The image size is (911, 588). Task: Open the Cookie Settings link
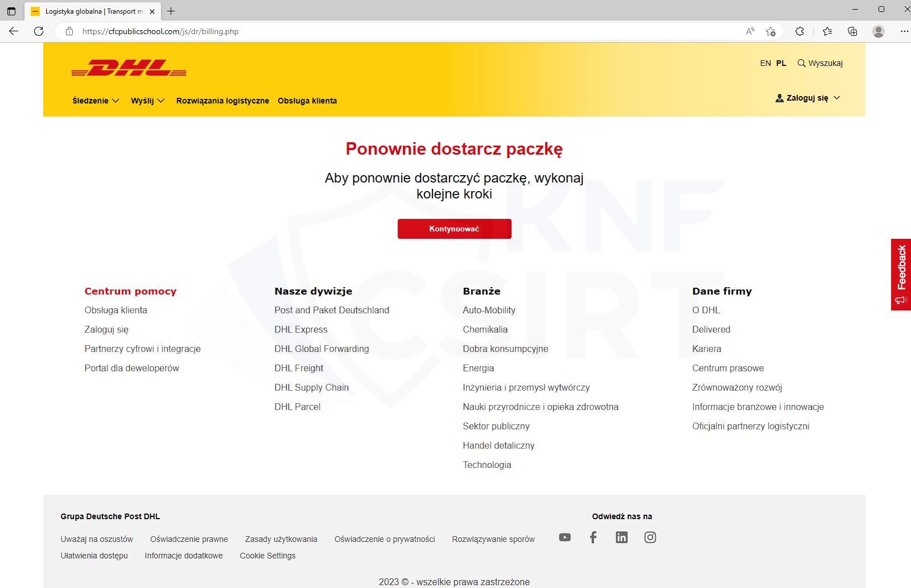point(267,556)
